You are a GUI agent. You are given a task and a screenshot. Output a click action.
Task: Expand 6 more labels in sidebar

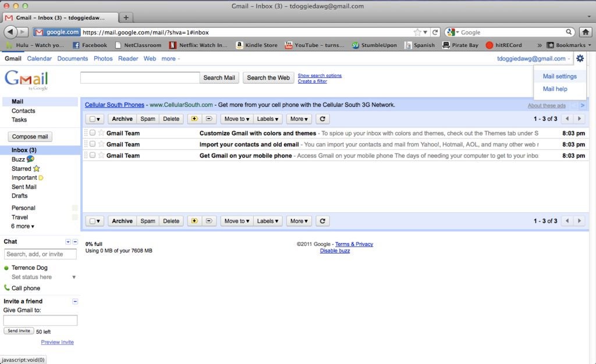pyautogui.click(x=23, y=226)
